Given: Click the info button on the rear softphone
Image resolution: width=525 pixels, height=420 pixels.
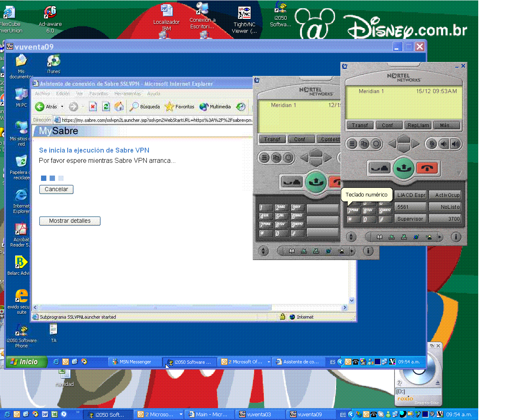Looking at the screenshot, I should (x=368, y=251).
